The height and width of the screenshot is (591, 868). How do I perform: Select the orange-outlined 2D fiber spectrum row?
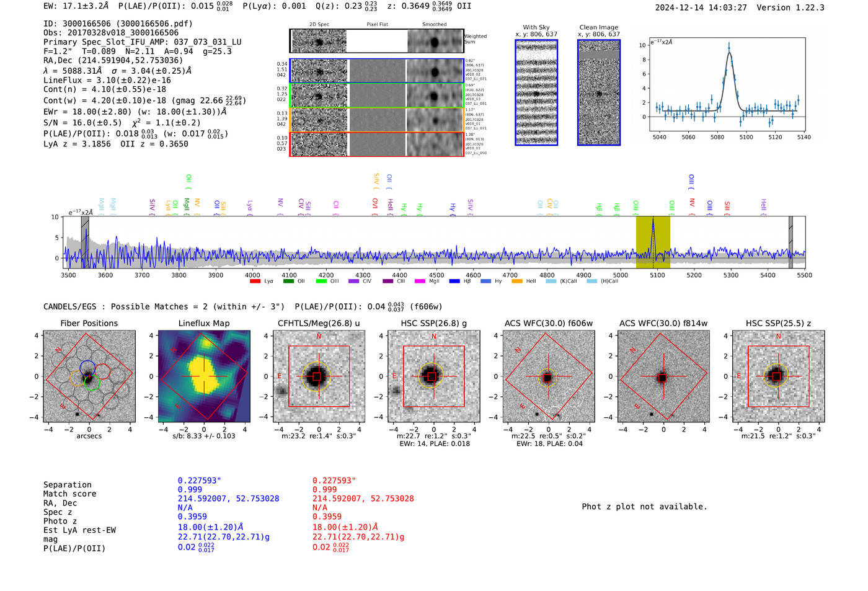(x=377, y=120)
